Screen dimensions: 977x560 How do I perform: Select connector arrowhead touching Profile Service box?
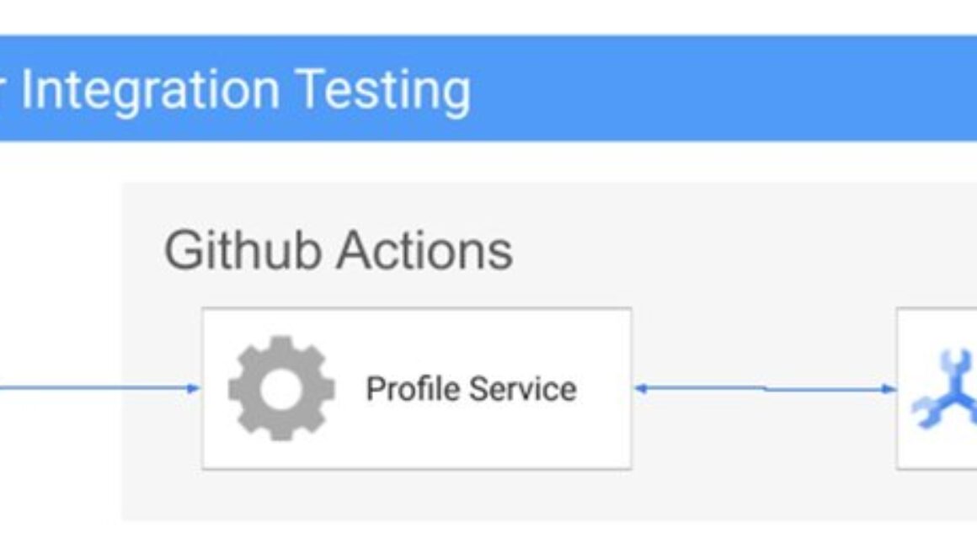click(641, 389)
